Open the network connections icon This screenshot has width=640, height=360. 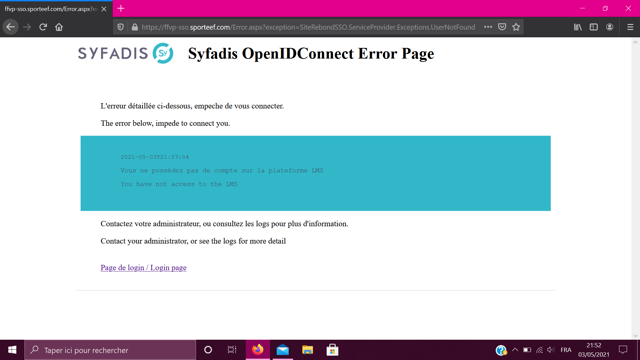click(x=539, y=350)
